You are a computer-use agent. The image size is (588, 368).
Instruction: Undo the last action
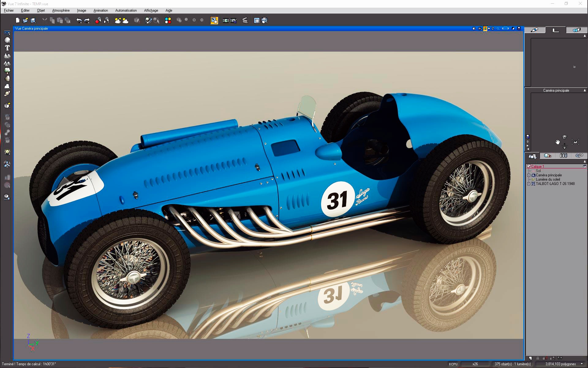click(x=79, y=21)
